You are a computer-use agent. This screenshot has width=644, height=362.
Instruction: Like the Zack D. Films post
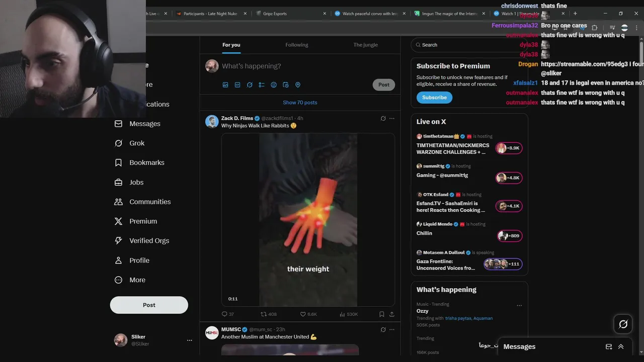click(308, 314)
